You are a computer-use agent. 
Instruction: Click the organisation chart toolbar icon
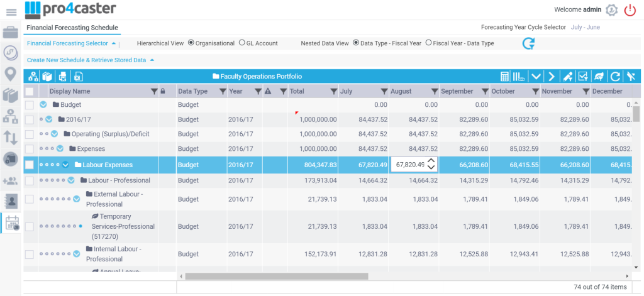[x=33, y=77]
